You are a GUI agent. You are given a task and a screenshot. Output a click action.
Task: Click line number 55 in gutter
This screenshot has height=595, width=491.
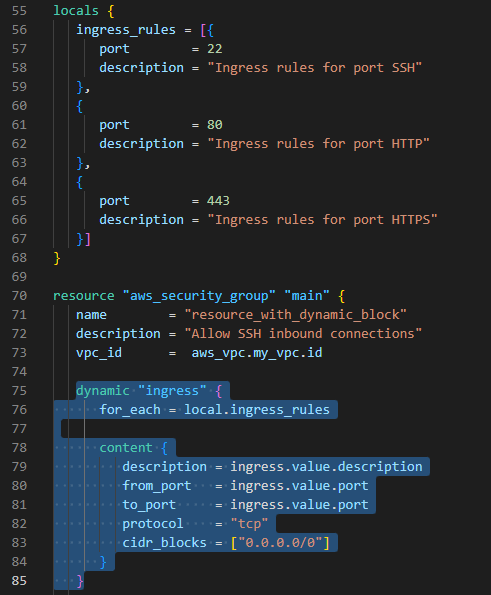click(19, 11)
